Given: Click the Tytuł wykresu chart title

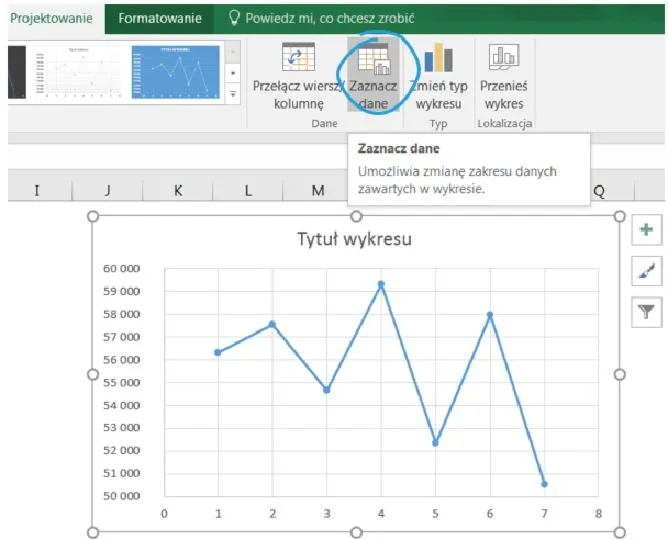Looking at the screenshot, I should (x=354, y=239).
